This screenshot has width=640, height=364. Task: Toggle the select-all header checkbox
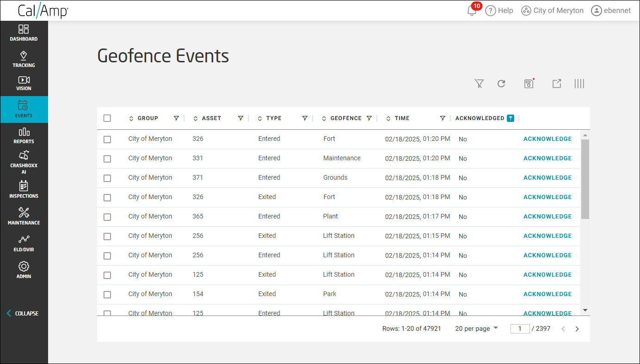click(107, 118)
